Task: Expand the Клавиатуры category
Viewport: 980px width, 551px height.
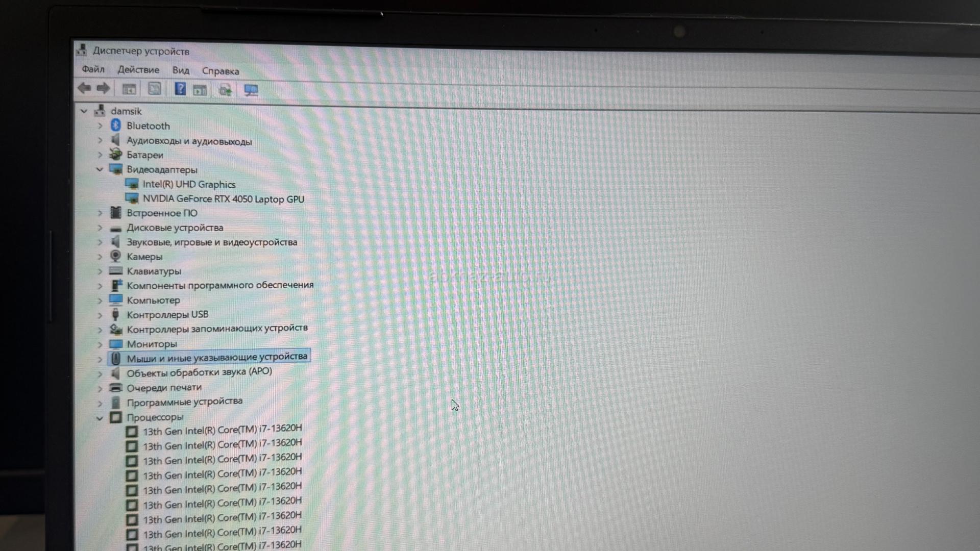Action: [x=100, y=271]
